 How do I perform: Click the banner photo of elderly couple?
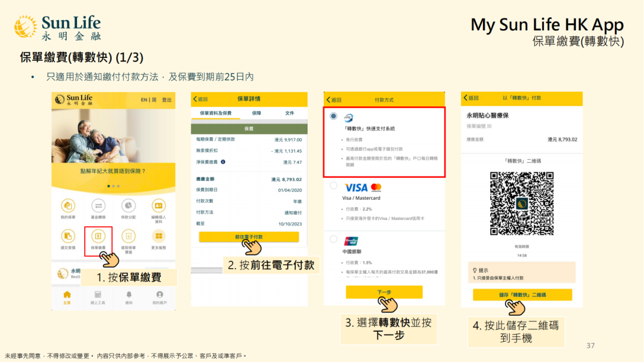click(113, 137)
